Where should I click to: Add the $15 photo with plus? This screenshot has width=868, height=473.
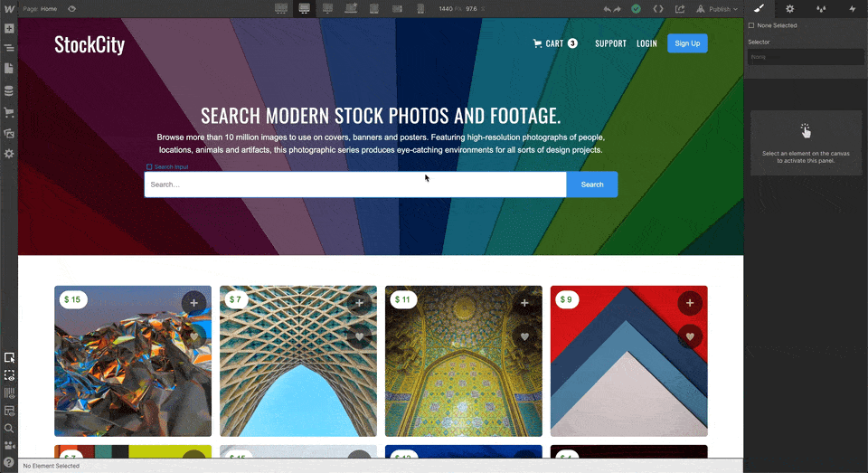[x=193, y=303]
